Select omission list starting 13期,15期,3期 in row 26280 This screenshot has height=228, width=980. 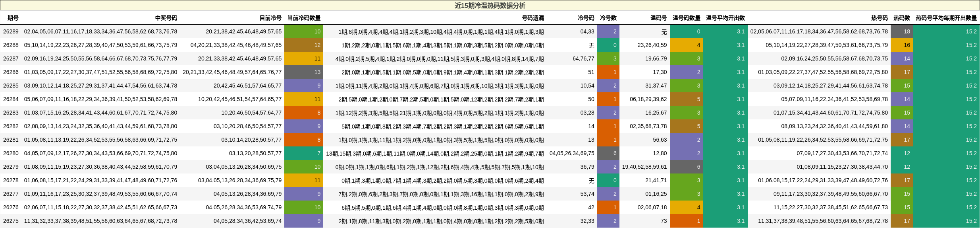435,153
